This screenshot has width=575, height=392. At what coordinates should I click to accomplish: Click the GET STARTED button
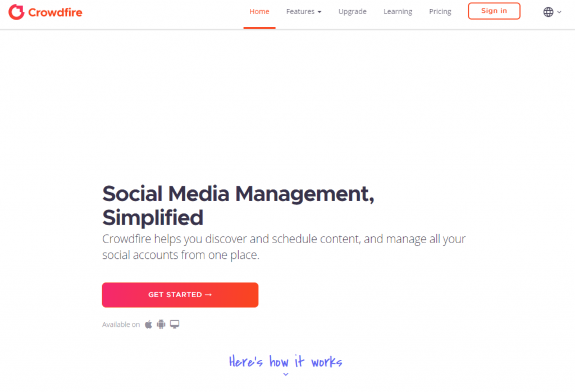click(x=180, y=295)
